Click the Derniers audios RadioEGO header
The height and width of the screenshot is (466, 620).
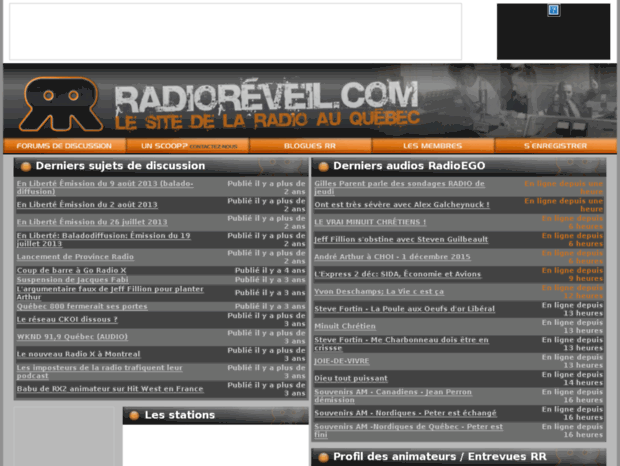tap(459, 166)
